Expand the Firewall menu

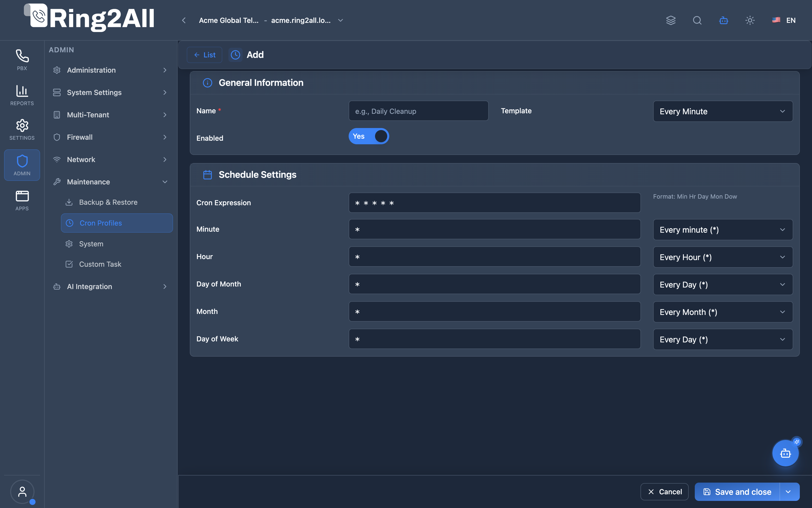point(110,137)
